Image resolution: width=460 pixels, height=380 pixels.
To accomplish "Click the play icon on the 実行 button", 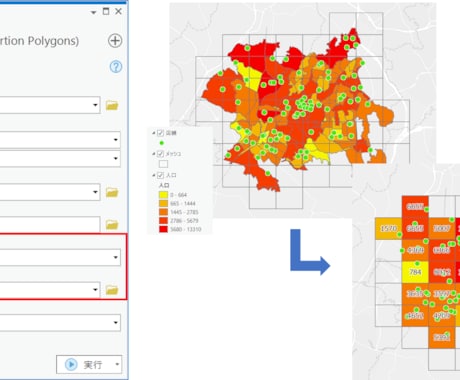I will (x=71, y=364).
